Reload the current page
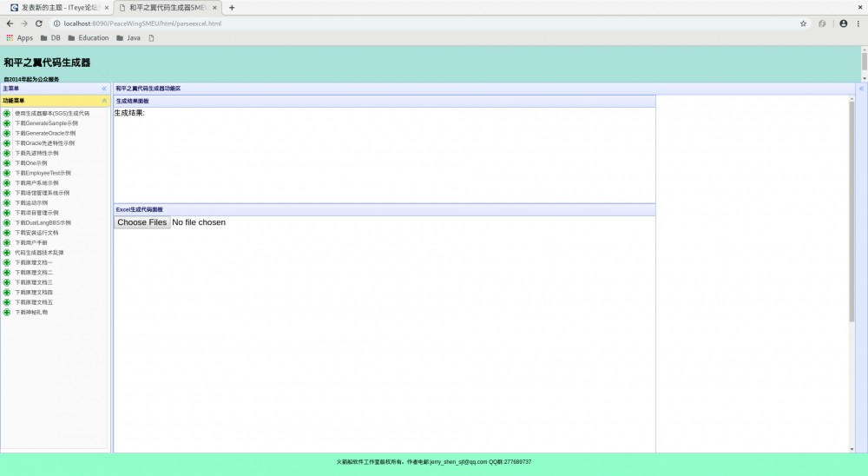 point(39,23)
